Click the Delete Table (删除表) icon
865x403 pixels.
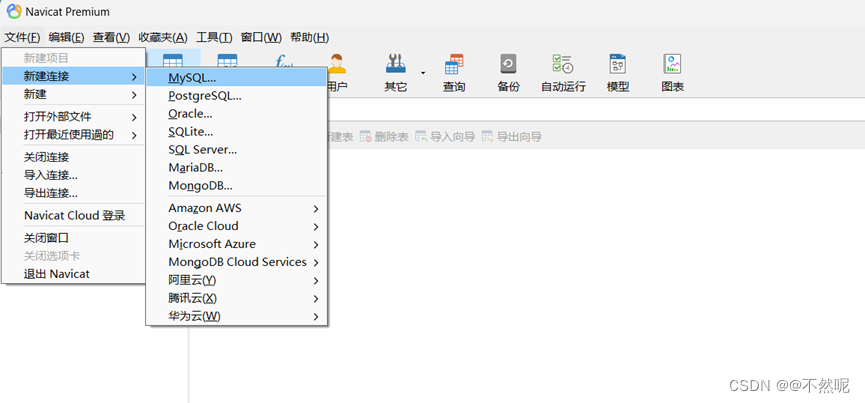pyautogui.click(x=366, y=136)
